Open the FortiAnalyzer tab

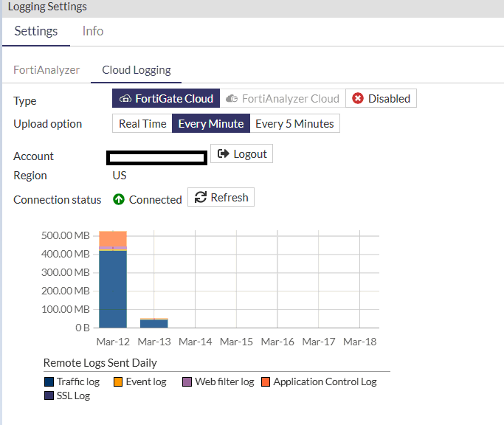(46, 70)
